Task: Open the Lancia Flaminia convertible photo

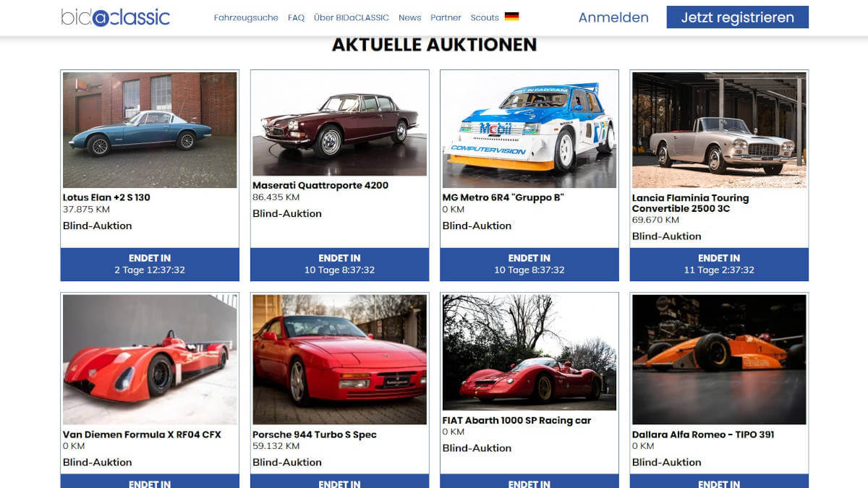Action: [x=719, y=130]
